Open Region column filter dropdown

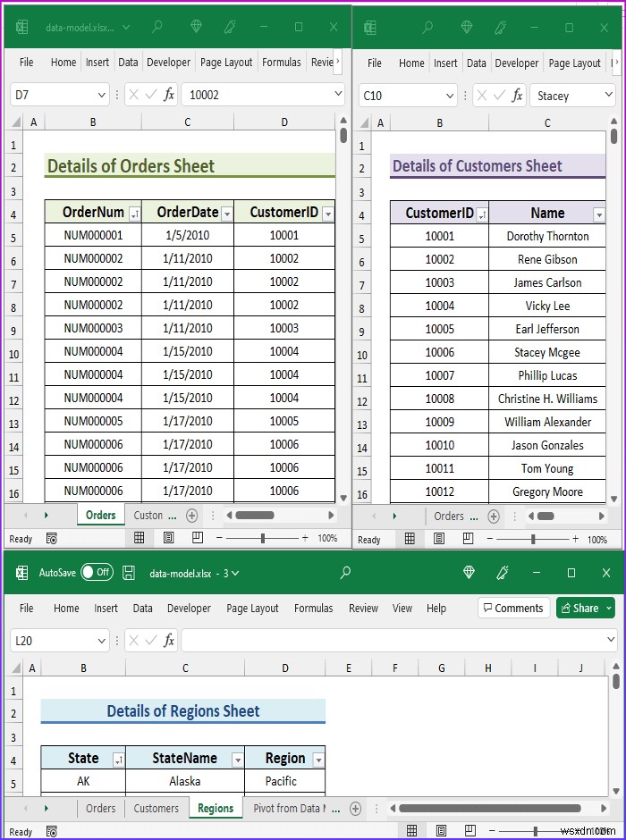click(318, 760)
